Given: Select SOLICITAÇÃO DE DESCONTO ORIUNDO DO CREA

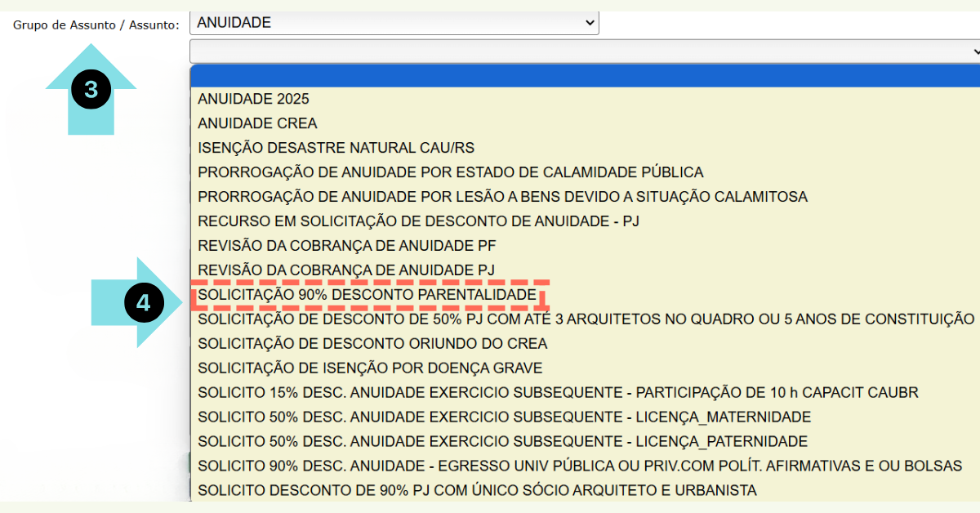Looking at the screenshot, I should pyautogui.click(x=372, y=343).
